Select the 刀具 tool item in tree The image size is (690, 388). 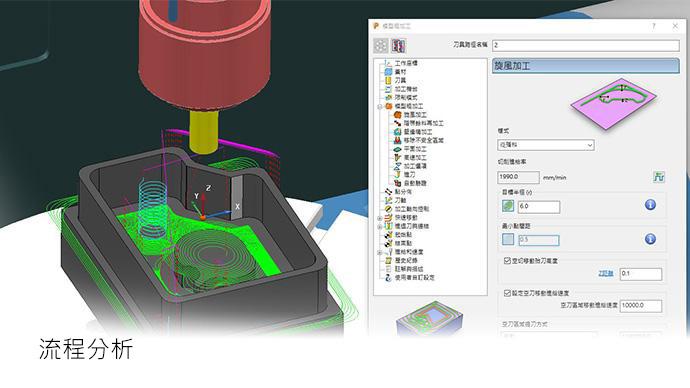pyautogui.click(x=400, y=81)
